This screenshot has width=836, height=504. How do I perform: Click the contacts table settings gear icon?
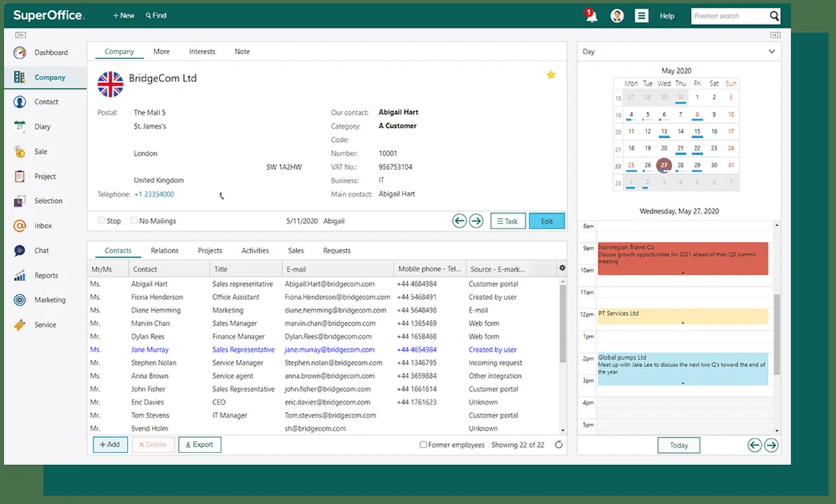point(562,268)
